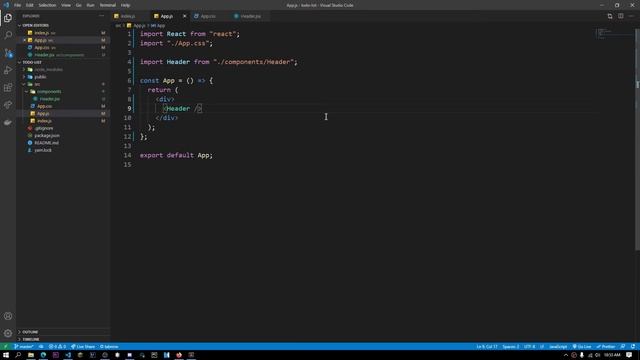Collapse the src folder
The height and width of the screenshot is (360, 640).
[x=37, y=84]
